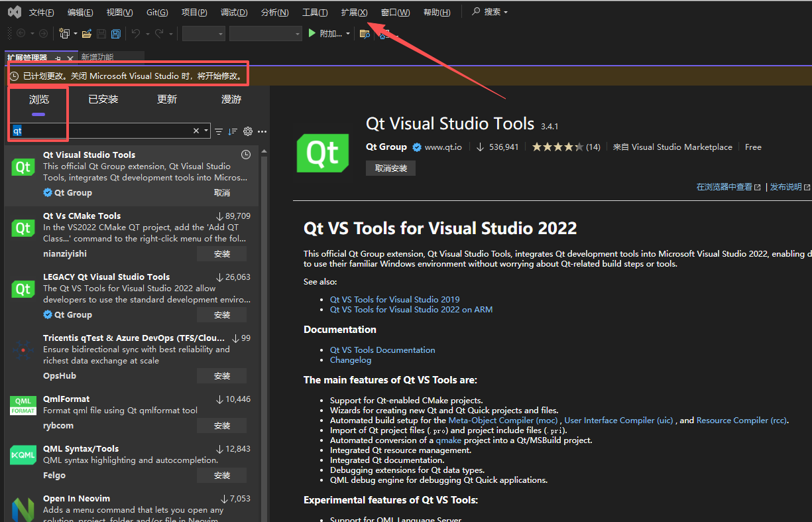This screenshot has width=812, height=522.
Task: Click the find in files folder icon
Action: pos(365,33)
